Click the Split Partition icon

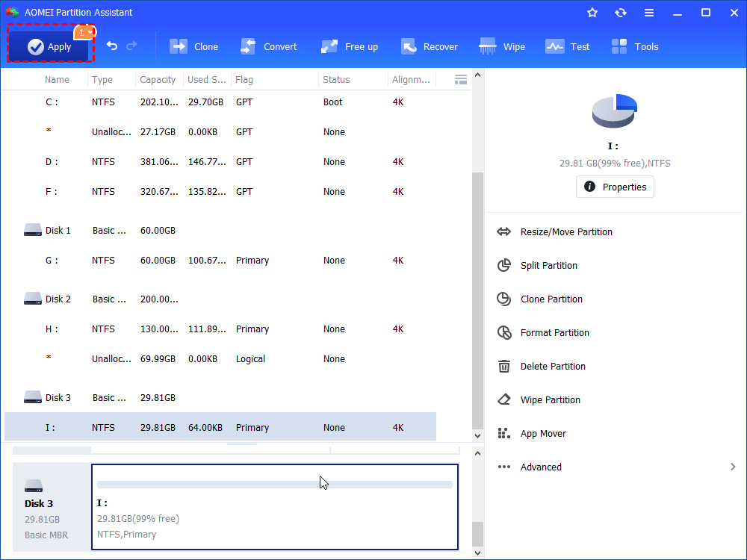pos(504,265)
